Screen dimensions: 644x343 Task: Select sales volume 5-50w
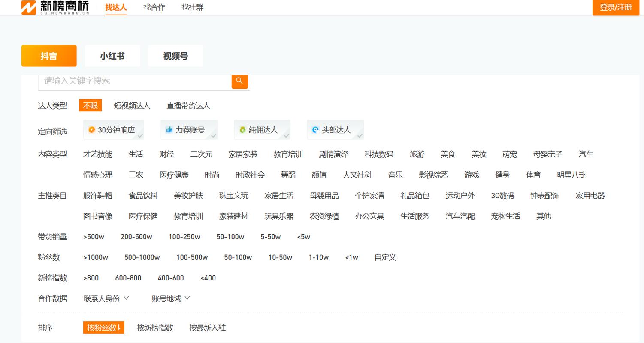(270, 237)
